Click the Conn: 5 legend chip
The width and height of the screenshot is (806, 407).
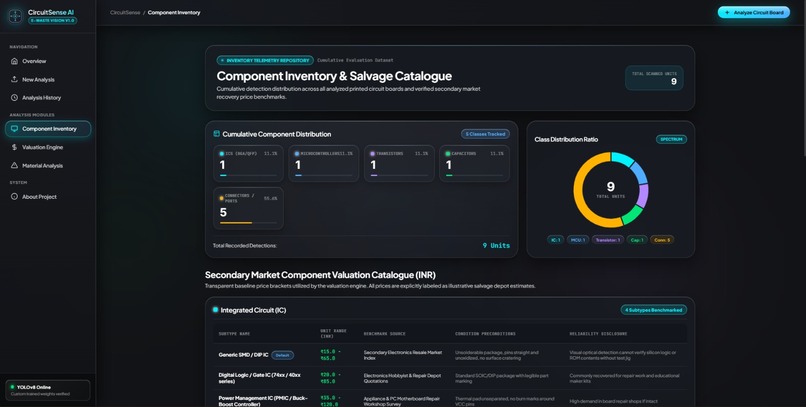(662, 239)
